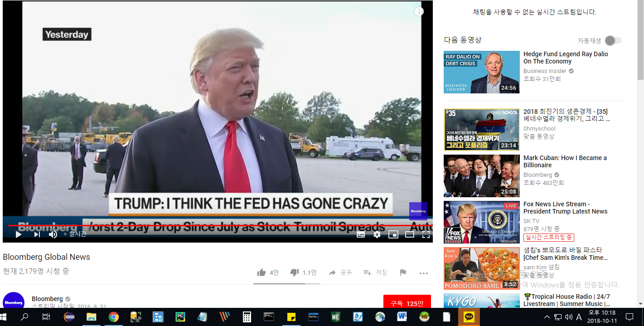Click the 'LIVE' indicator (실시간) in the player
Screen dimensions: 644x326
75,234
